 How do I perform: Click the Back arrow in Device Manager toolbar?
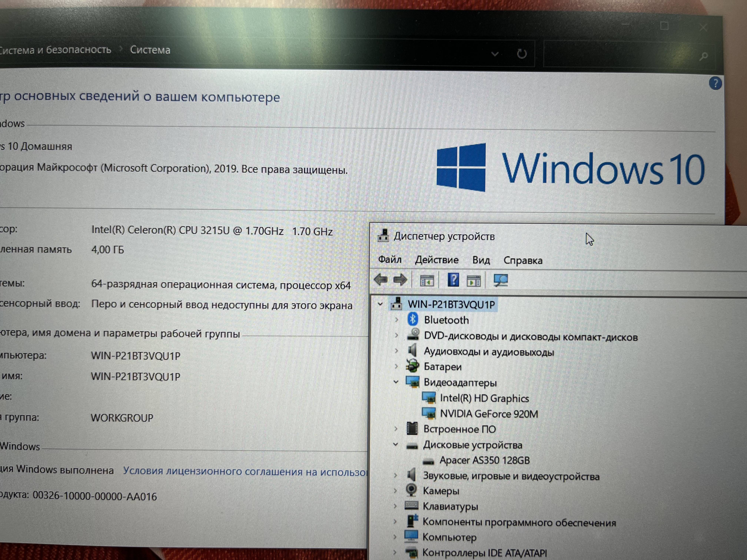coord(381,280)
